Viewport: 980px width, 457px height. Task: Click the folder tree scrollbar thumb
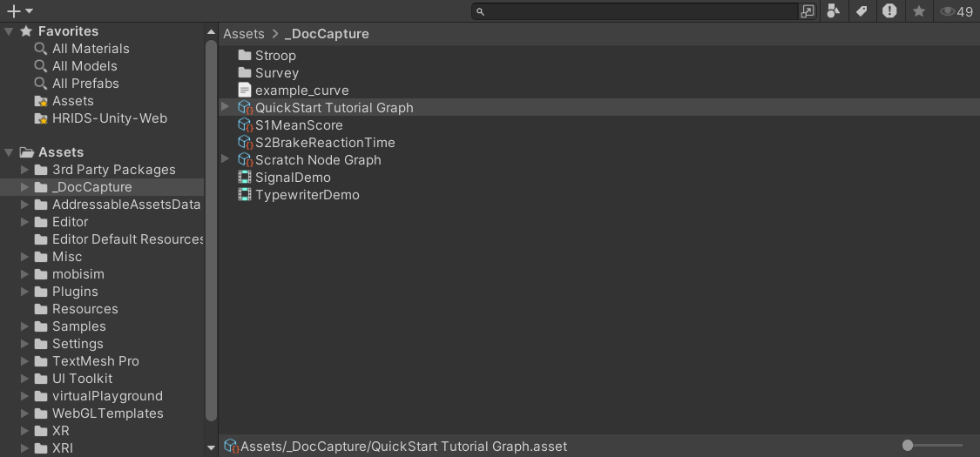click(212, 231)
